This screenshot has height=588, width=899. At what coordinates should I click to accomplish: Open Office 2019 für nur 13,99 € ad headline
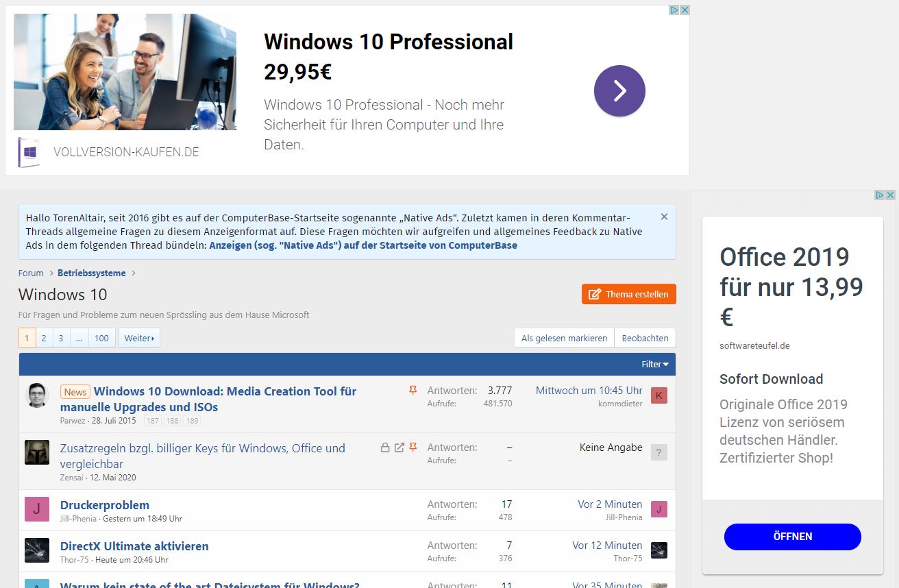click(791, 286)
